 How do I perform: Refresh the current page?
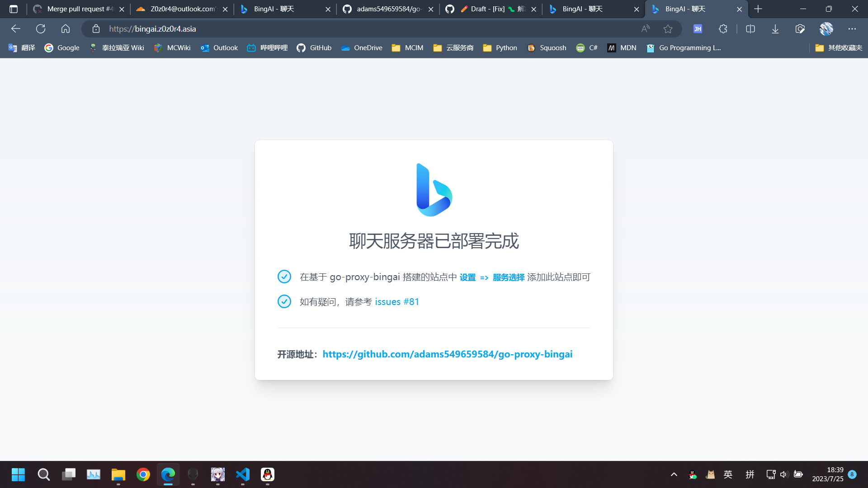(x=41, y=28)
